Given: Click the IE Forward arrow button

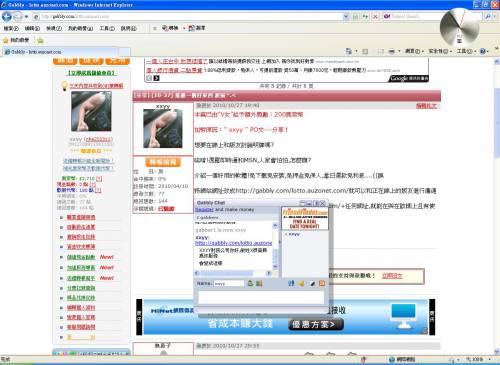Looking at the screenshot, I should click(18, 16).
